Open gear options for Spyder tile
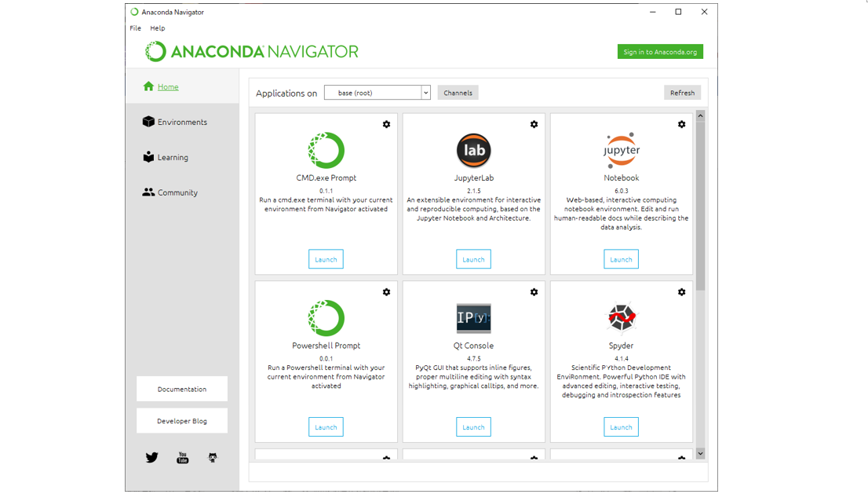 (681, 292)
